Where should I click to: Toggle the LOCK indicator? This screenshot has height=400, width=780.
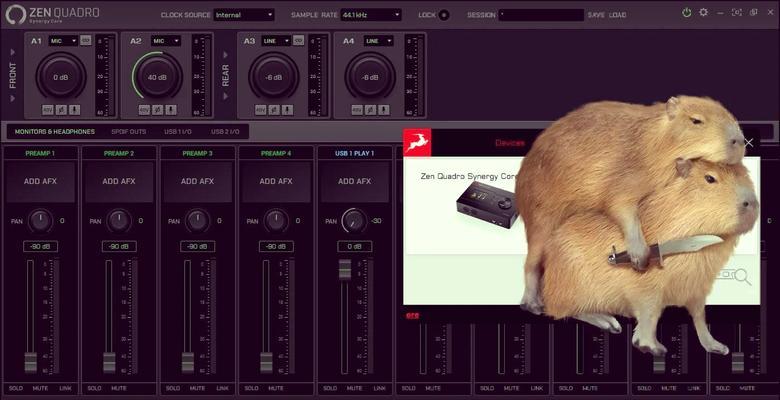click(444, 15)
